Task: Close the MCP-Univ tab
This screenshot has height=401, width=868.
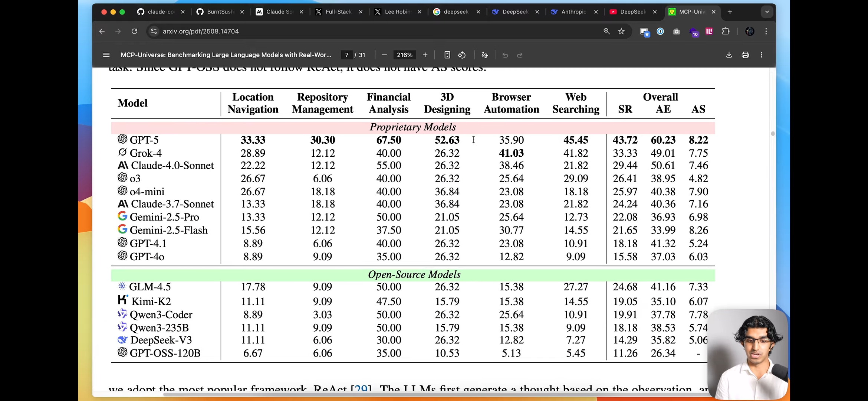Action: (713, 12)
